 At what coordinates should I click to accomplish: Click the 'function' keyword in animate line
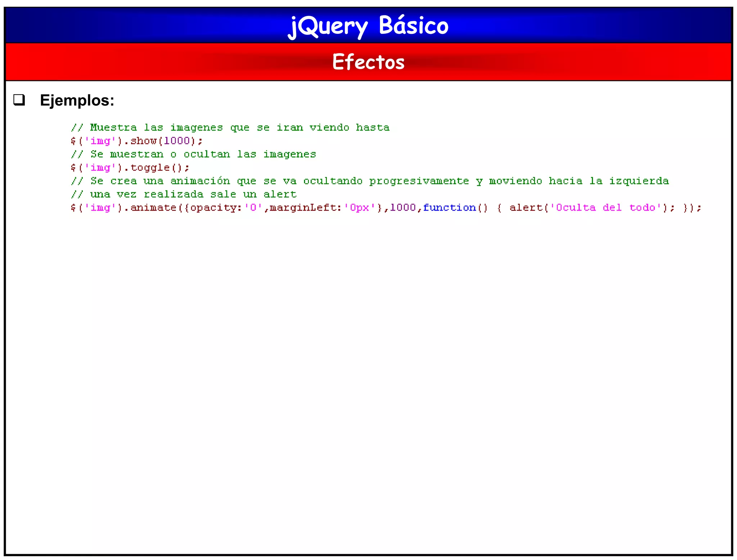tap(449, 208)
